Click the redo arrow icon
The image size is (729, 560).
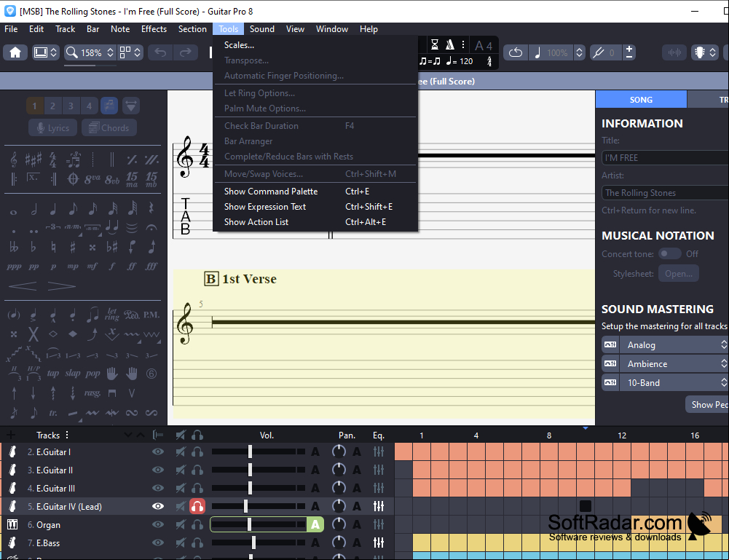[x=186, y=52]
